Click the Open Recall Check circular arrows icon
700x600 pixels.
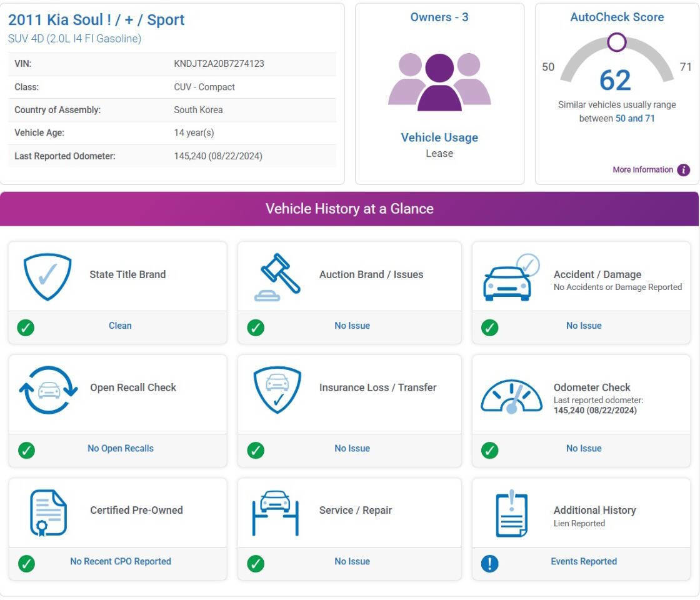click(x=48, y=391)
